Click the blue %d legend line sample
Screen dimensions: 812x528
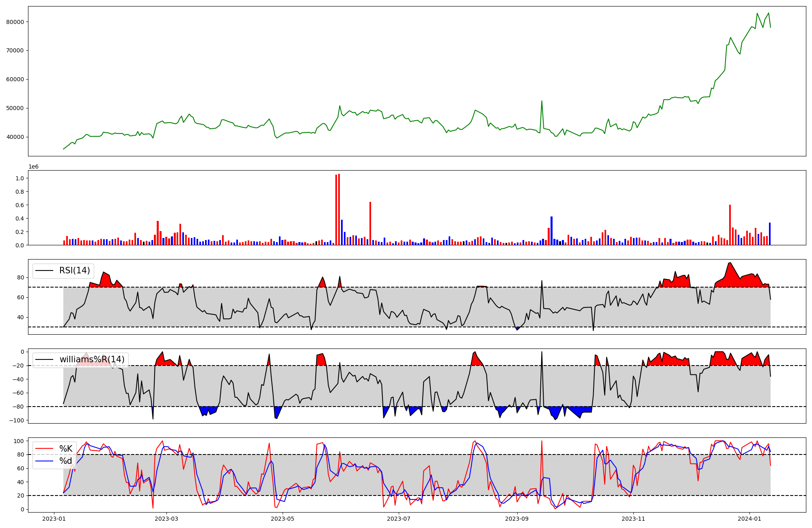pos(44,461)
